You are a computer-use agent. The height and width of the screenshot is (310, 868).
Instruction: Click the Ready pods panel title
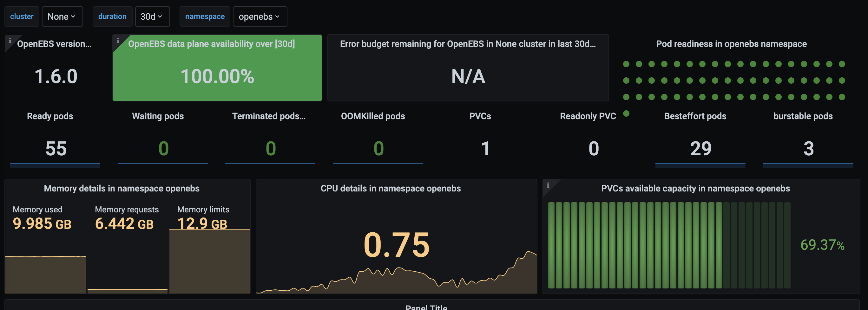pyautogui.click(x=50, y=116)
